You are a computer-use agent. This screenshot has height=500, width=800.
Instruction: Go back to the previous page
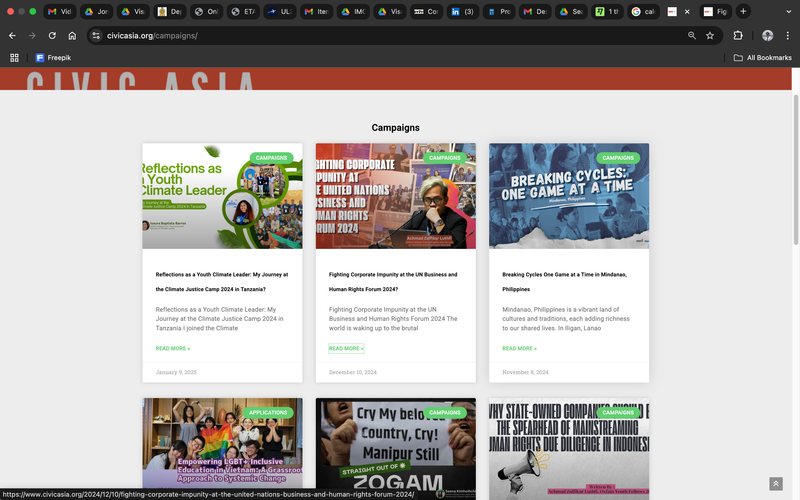12,35
